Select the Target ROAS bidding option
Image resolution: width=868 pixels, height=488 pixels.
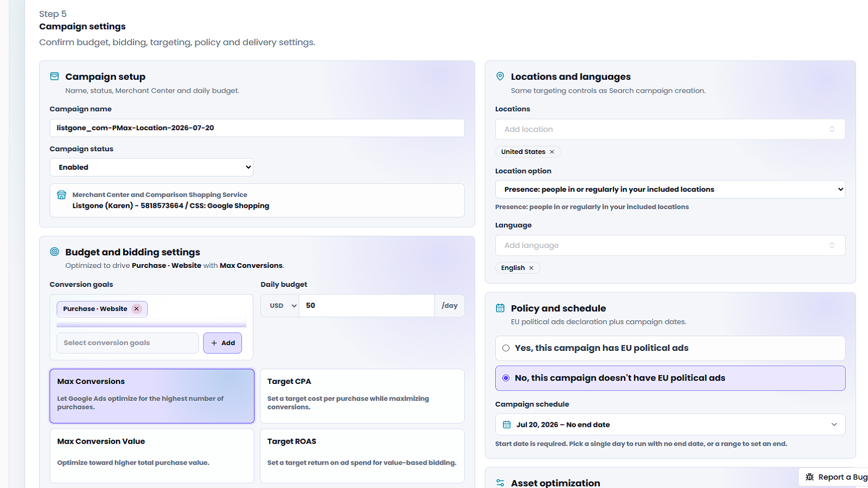pos(362,455)
